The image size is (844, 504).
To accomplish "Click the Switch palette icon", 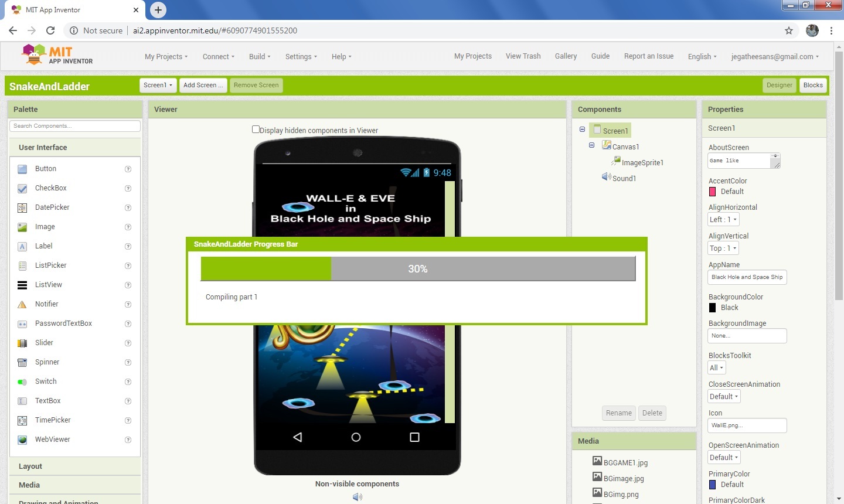I will 22,382.
